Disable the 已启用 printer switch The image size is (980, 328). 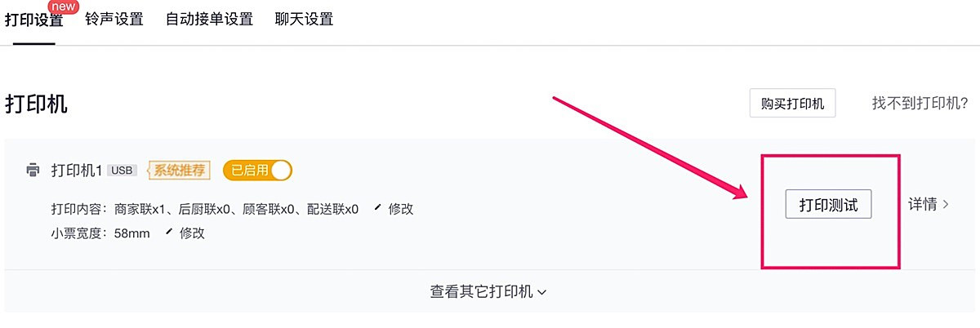(257, 170)
